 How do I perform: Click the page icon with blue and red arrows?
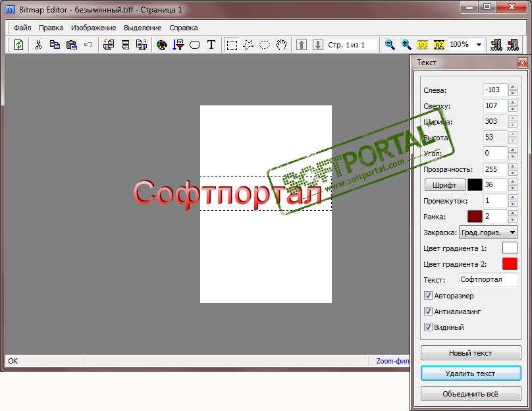pyautogui.click(x=142, y=45)
